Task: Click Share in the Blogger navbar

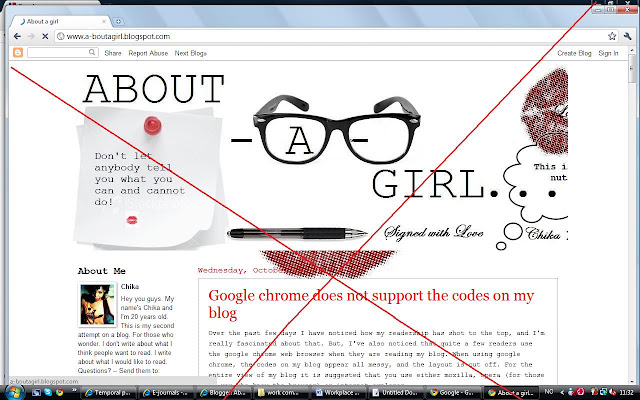Action: point(113,53)
